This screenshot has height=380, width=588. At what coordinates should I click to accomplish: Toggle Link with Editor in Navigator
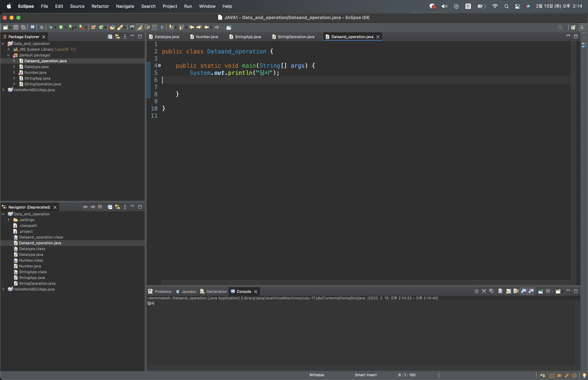[x=117, y=207]
